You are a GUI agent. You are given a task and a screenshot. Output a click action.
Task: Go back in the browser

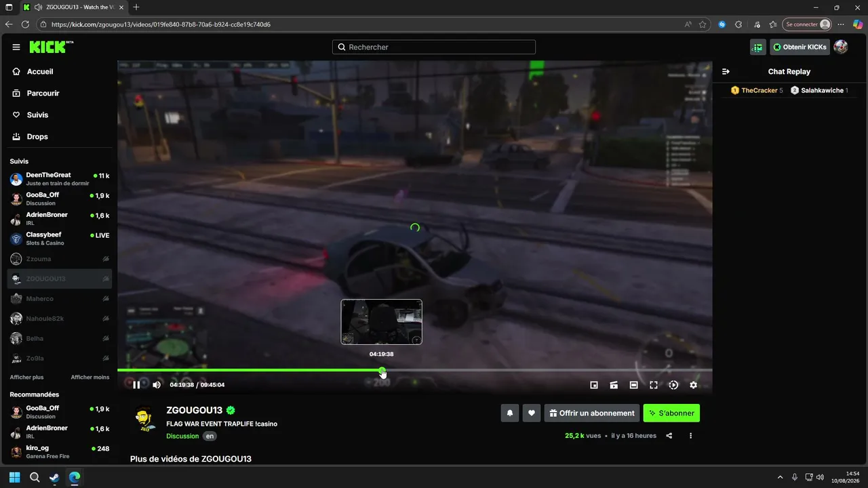(9, 24)
